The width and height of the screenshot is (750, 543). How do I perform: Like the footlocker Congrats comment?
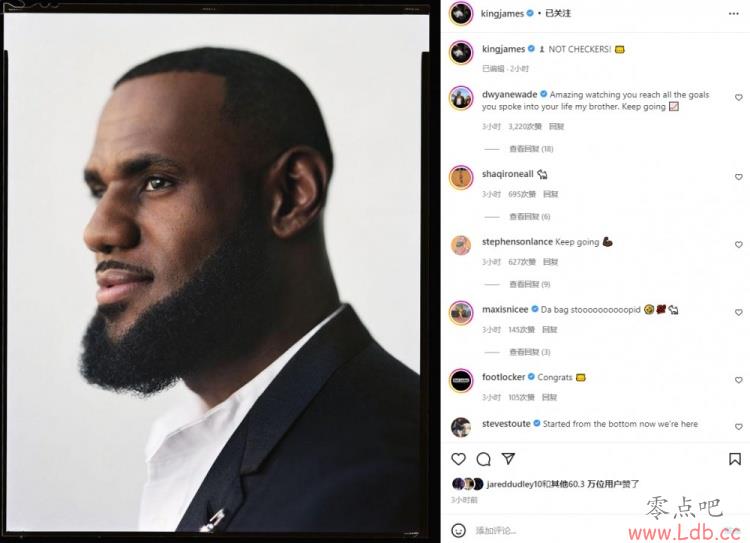click(x=739, y=380)
